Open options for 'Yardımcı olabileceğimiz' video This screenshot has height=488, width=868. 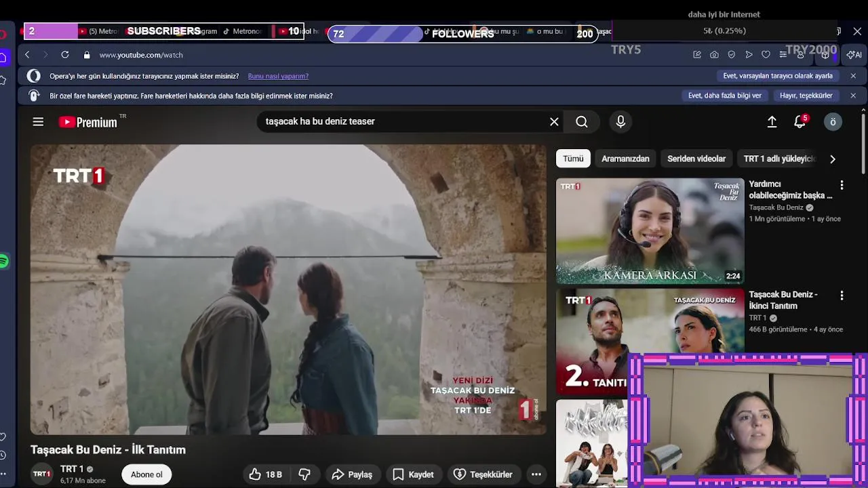click(842, 185)
